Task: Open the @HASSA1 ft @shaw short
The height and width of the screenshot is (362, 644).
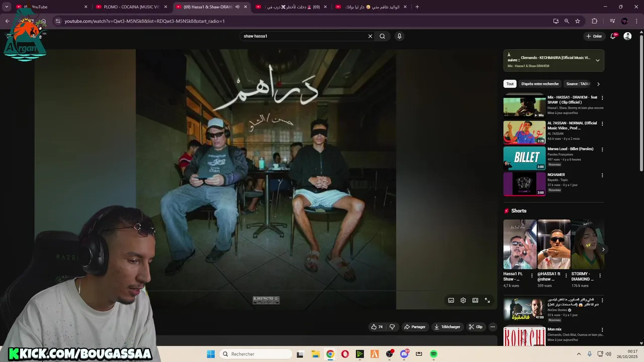Action: pos(554,244)
